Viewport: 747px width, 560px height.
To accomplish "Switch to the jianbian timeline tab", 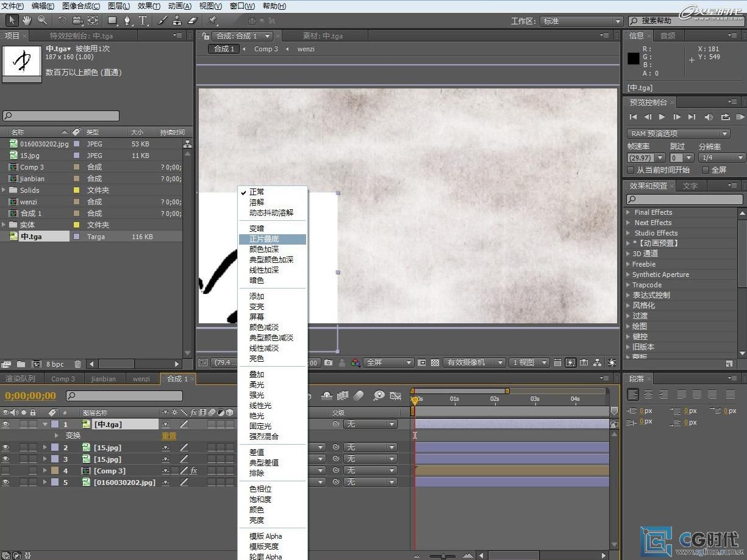I will 103,379.
